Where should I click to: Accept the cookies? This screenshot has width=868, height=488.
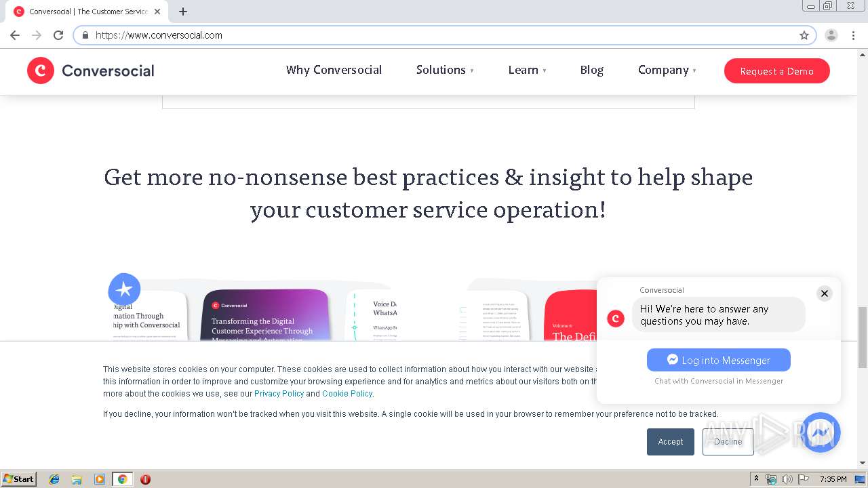[x=671, y=442]
